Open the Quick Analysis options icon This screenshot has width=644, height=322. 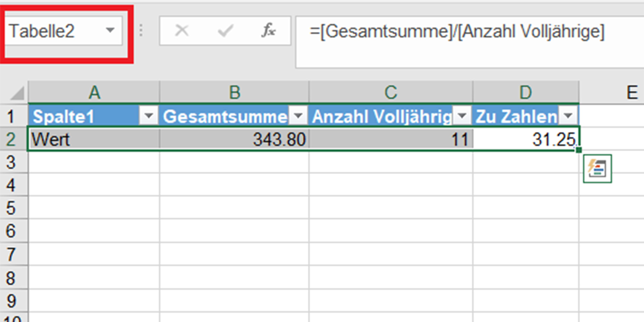click(597, 169)
